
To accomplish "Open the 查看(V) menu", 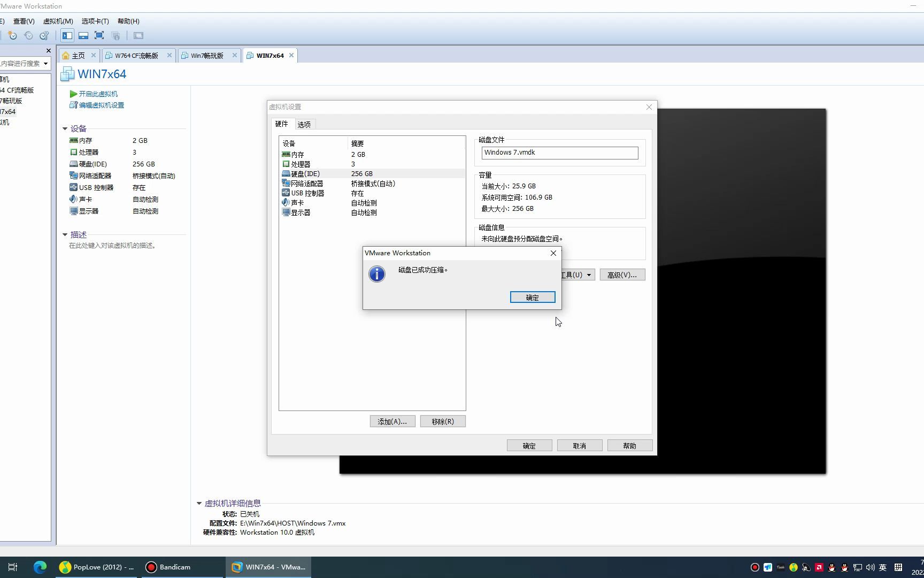I will coord(24,21).
